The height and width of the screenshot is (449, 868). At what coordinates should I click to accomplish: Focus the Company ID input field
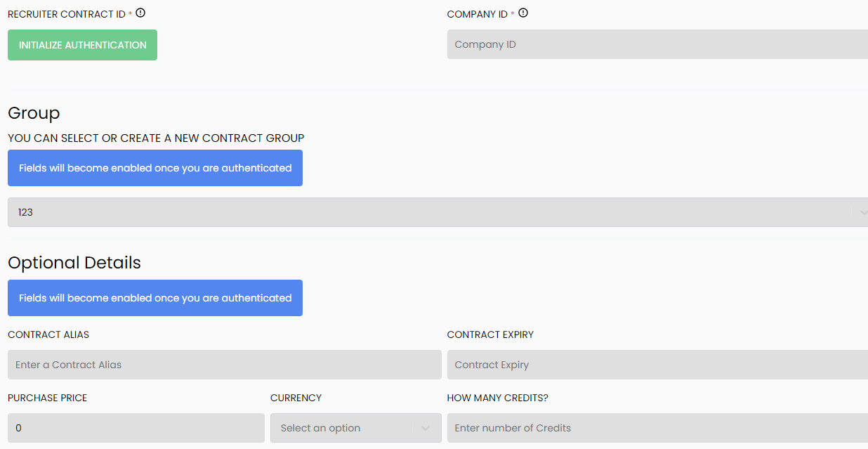pos(657,44)
